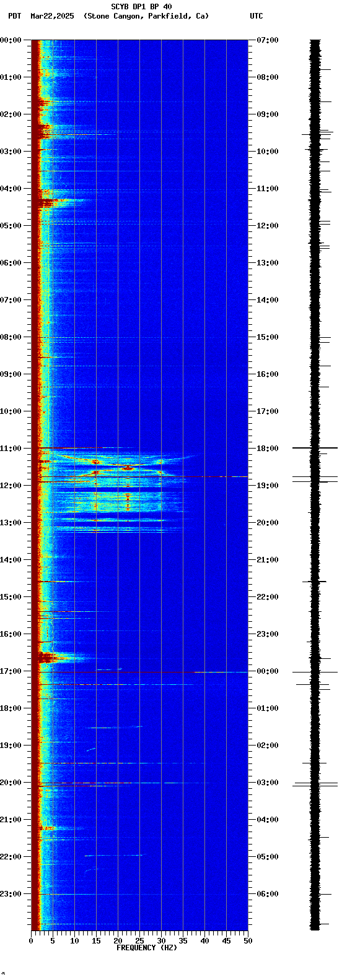342x980 pixels.
Task: Click frequency axis value '25'
Action: point(139,941)
